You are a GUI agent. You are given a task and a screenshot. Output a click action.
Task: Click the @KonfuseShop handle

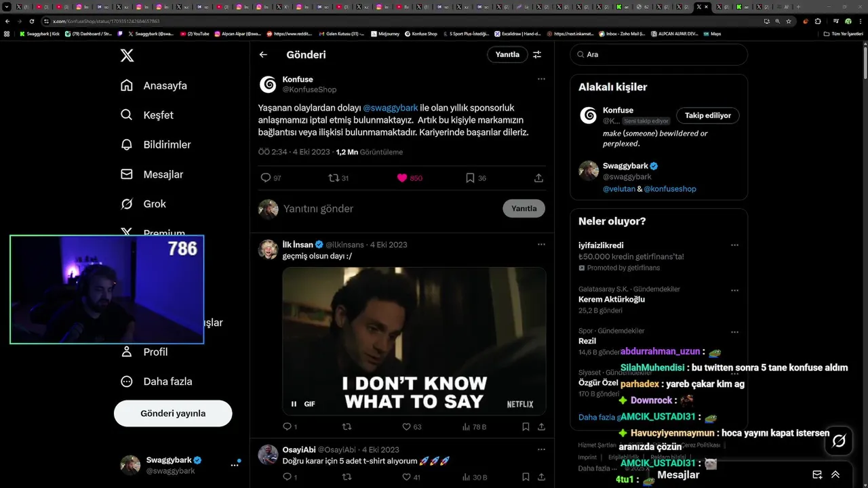pos(309,89)
